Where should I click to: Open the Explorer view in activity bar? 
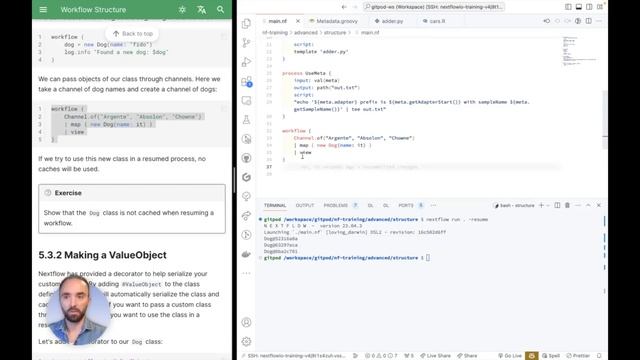click(x=246, y=24)
